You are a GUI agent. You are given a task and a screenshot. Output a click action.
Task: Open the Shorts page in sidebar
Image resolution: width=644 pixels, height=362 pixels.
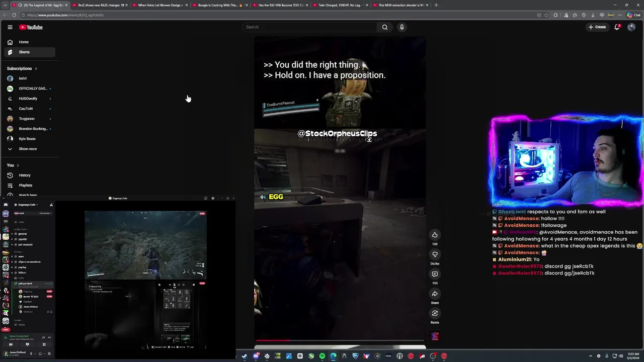click(30, 52)
